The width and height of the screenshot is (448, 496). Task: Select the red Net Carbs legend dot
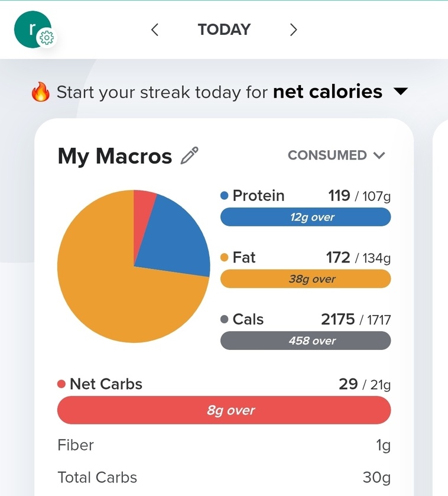click(61, 384)
